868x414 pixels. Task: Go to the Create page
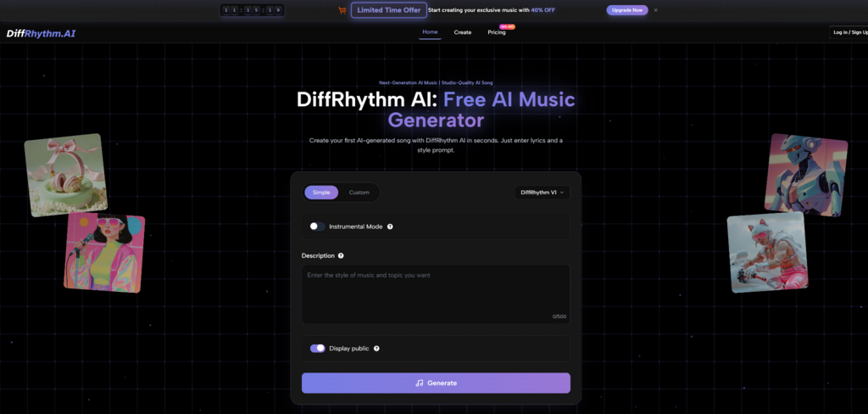[x=463, y=32]
